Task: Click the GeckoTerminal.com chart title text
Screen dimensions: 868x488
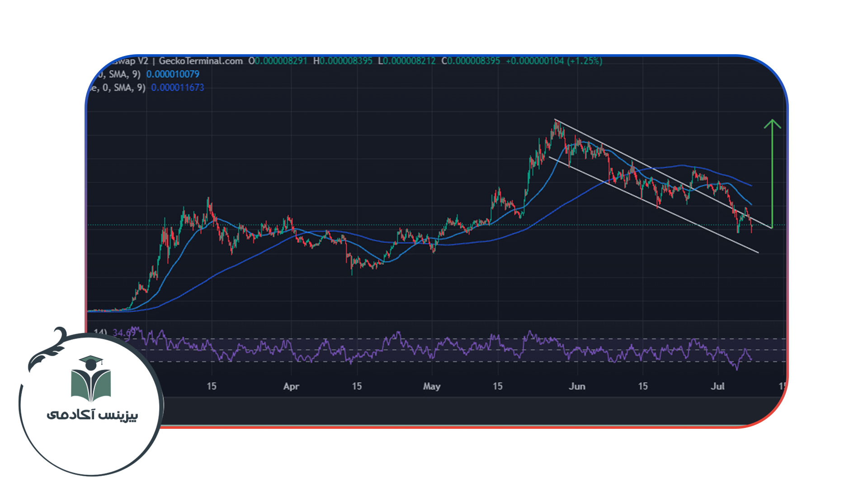Action: (x=201, y=61)
